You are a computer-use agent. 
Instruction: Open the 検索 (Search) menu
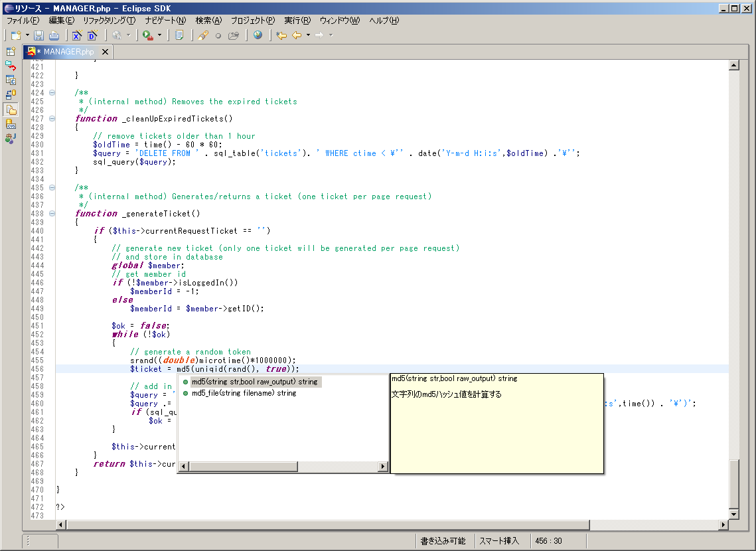pos(208,21)
